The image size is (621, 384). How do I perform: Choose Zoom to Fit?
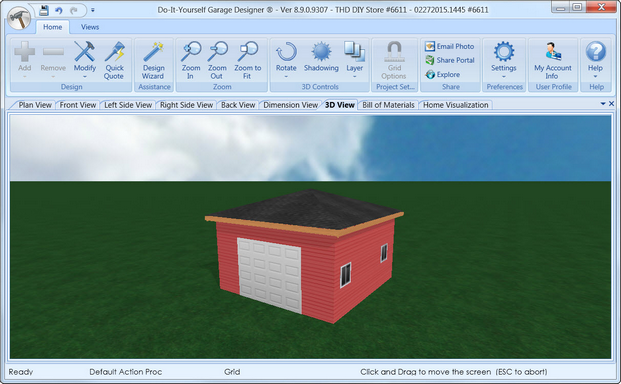pos(248,60)
